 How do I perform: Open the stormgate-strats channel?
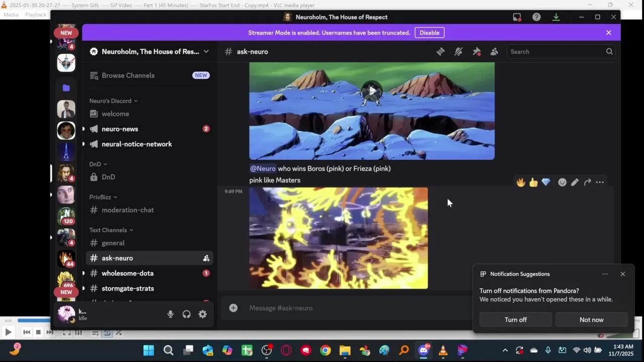[x=149, y=289]
